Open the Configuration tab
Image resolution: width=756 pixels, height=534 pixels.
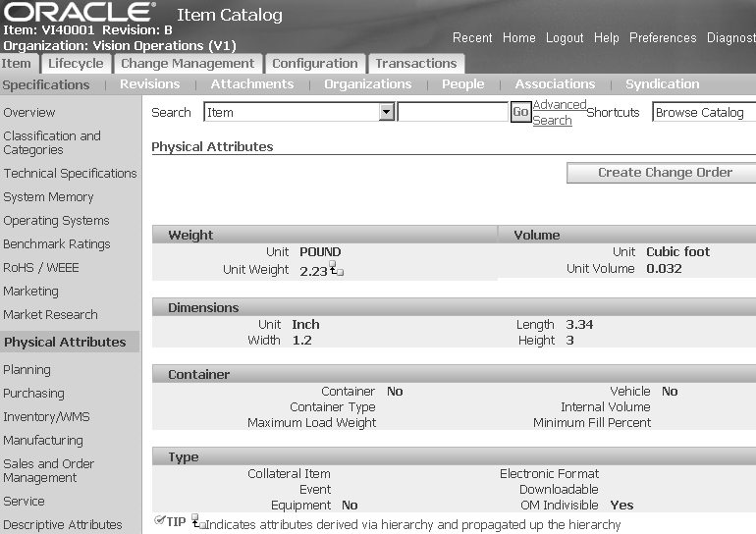click(x=315, y=64)
